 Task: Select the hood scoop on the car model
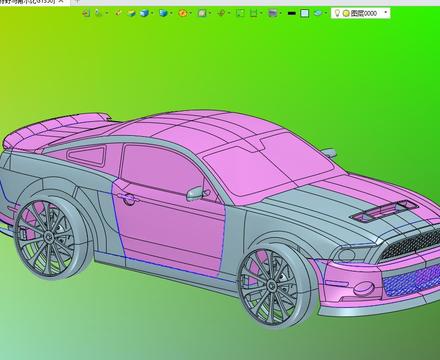[383, 211]
